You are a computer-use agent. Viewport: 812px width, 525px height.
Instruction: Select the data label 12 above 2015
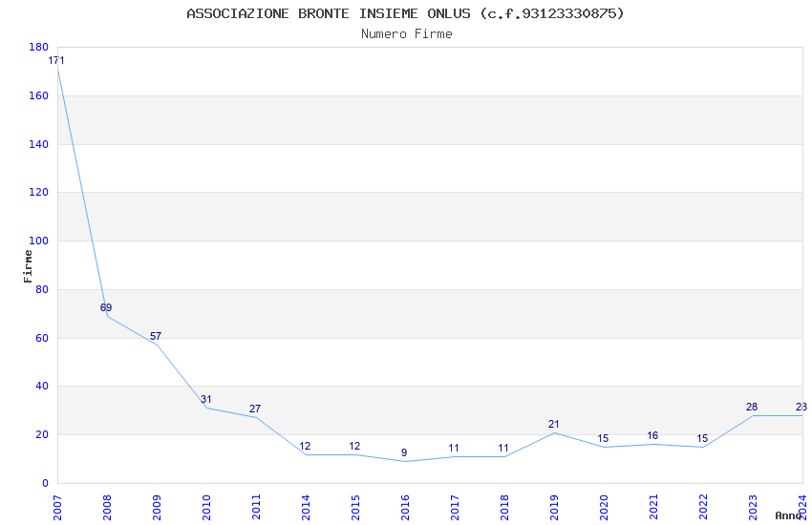point(354,446)
